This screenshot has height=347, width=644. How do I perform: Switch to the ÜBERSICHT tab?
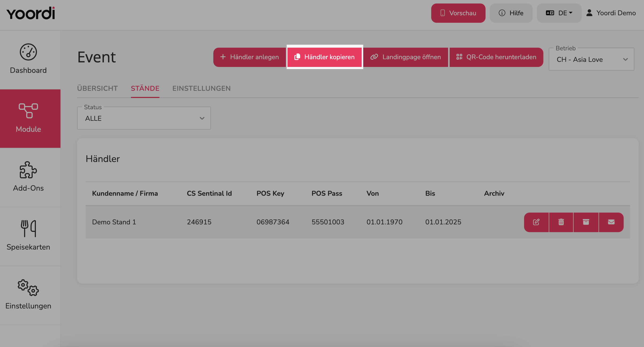coord(97,88)
